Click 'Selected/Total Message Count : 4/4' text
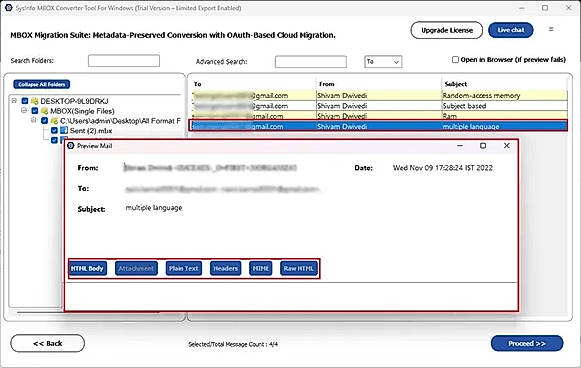This screenshot has width=581, height=368. click(x=233, y=344)
